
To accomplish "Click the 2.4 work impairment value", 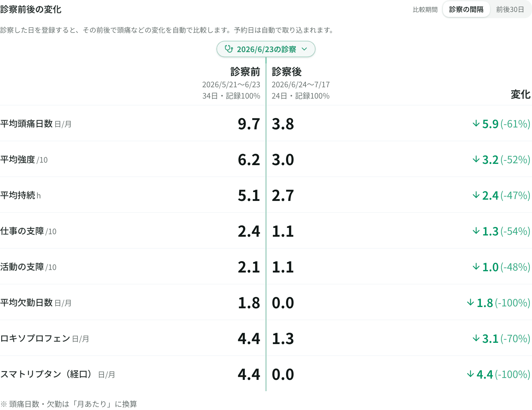I will 249,231.
